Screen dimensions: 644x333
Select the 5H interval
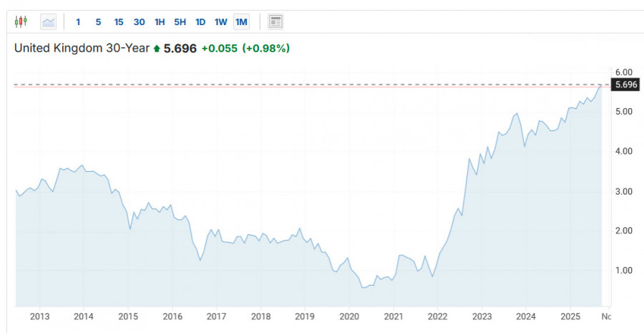[180, 22]
